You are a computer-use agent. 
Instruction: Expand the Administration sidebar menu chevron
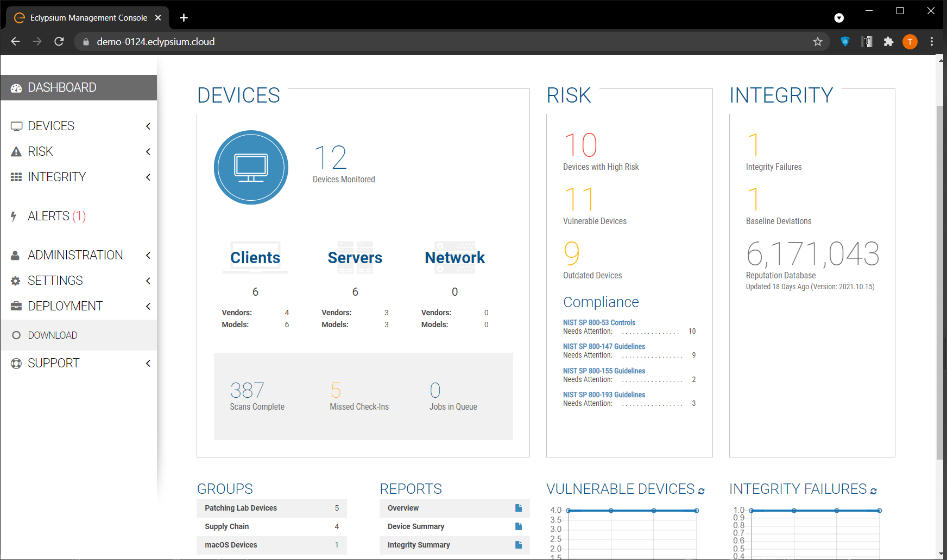point(148,256)
